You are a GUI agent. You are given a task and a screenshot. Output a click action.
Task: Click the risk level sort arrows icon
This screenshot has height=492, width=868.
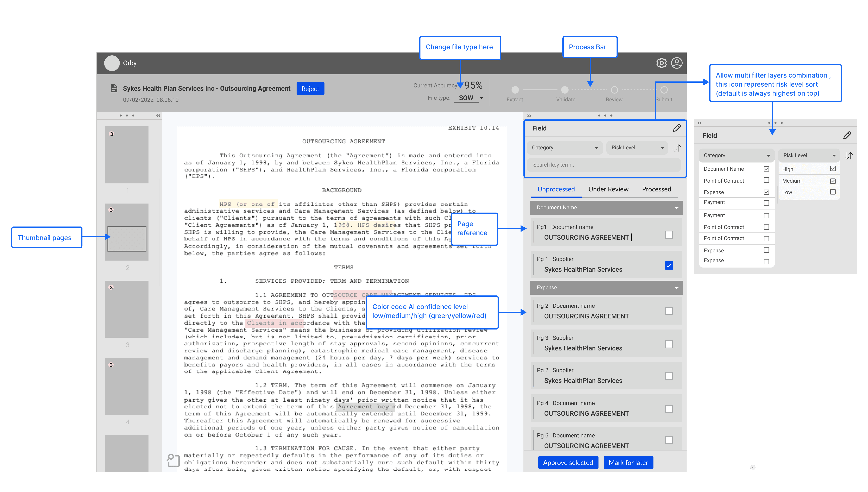[676, 148]
